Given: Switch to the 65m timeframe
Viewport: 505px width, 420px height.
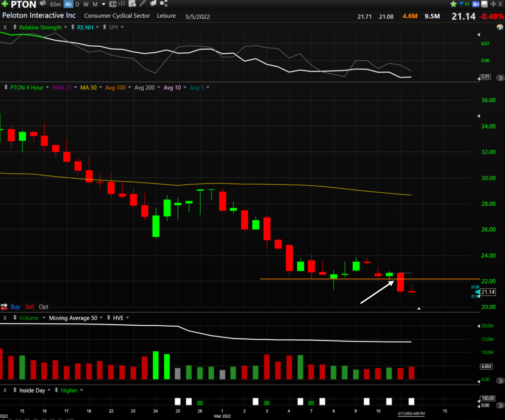Looking at the screenshot, I should [56, 4].
